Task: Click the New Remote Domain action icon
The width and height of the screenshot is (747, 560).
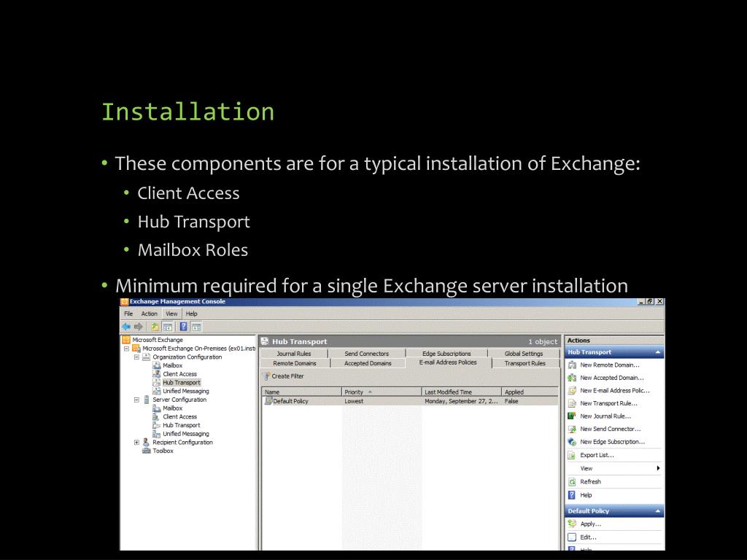Action: click(572, 365)
